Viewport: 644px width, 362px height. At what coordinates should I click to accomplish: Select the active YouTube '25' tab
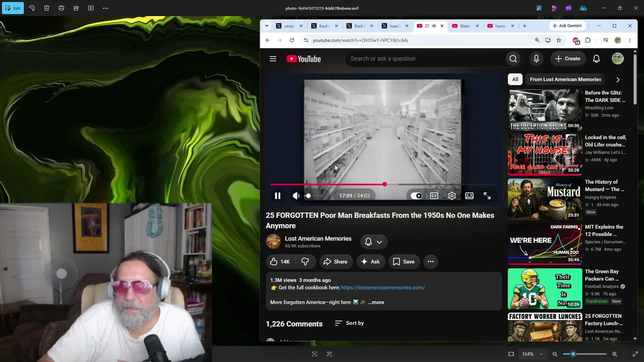430,26
